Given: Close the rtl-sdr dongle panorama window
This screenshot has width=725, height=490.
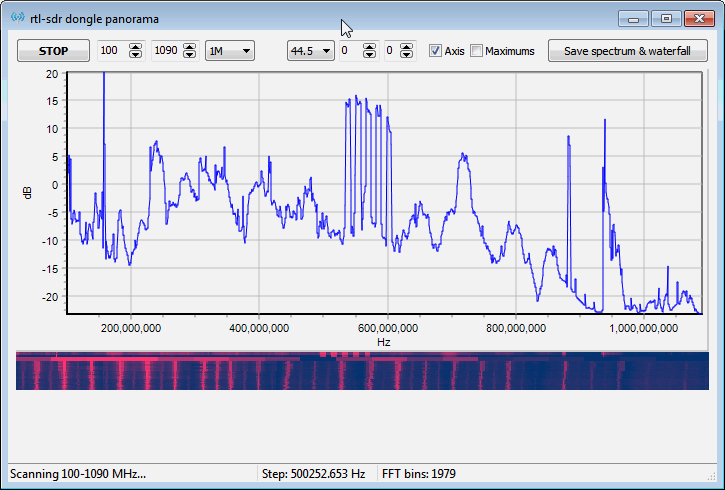Looking at the screenshot, I should [698, 18].
